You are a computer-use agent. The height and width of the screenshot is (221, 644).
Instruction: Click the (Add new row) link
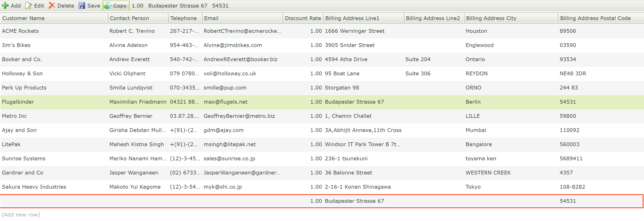pyautogui.click(x=21, y=214)
